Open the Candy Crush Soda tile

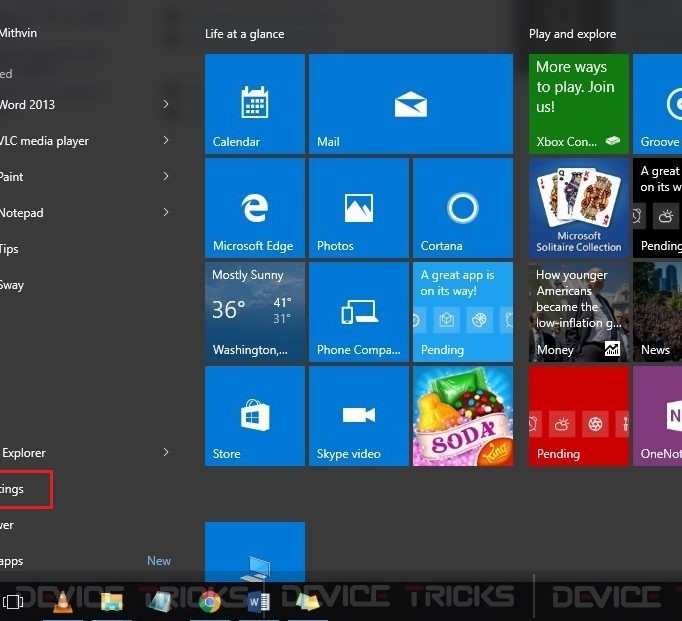463,416
